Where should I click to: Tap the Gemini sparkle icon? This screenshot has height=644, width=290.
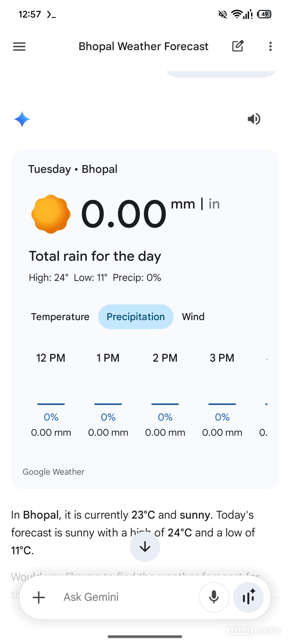tap(22, 119)
